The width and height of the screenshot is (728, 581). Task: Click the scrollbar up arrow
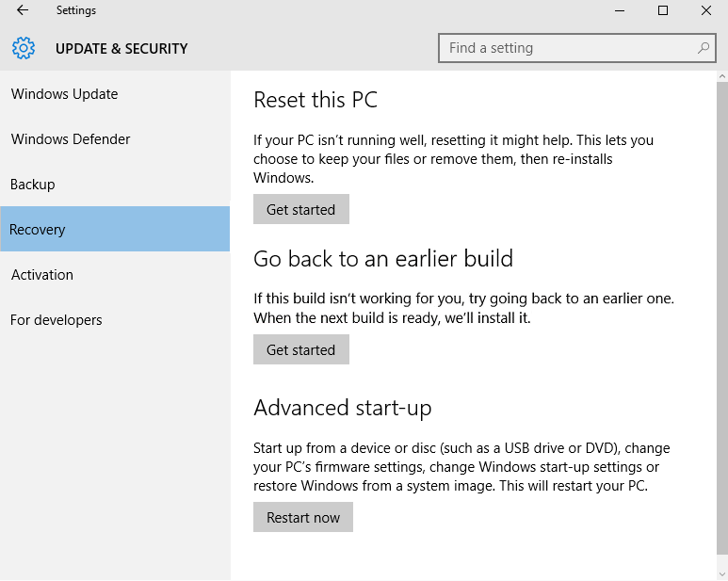722,76
